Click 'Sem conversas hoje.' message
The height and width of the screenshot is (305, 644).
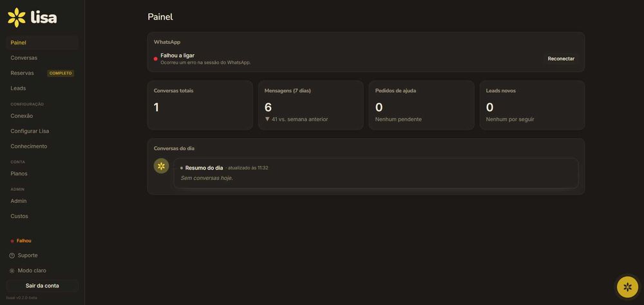(207, 178)
